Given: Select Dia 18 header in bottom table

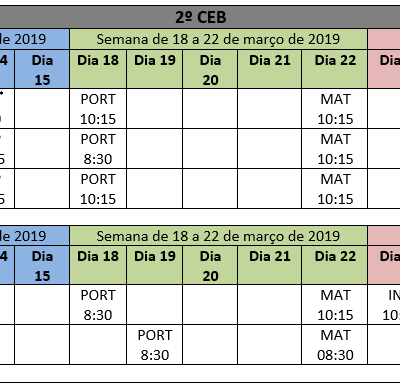Looking at the screenshot, I should pos(98,265).
